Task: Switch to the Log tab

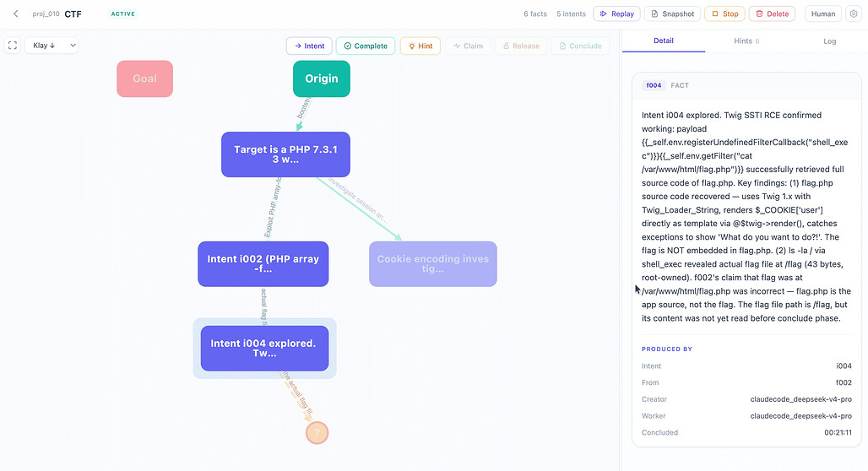Action: pyautogui.click(x=829, y=41)
